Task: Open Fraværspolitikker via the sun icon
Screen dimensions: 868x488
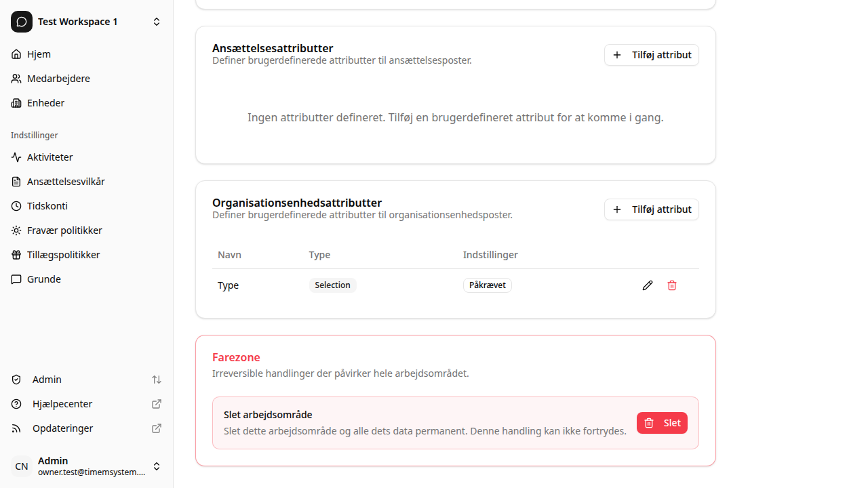Action: (16, 230)
